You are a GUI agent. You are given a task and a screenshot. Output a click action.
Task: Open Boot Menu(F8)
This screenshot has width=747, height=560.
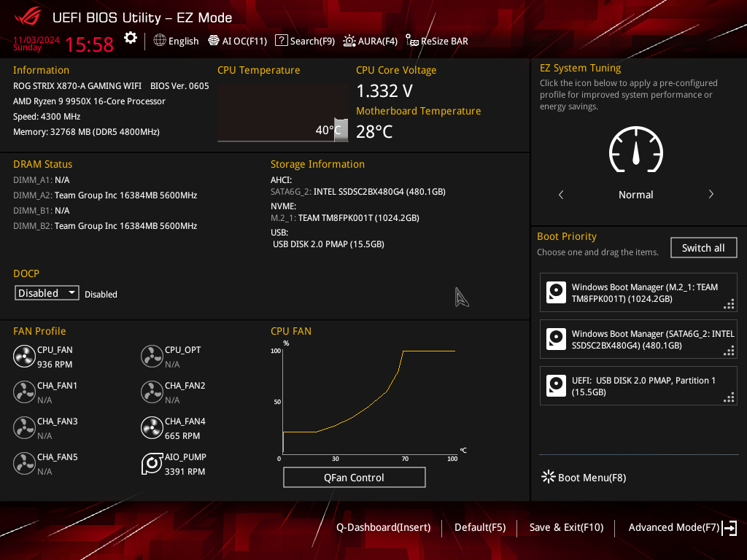pyautogui.click(x=584, y=478)
